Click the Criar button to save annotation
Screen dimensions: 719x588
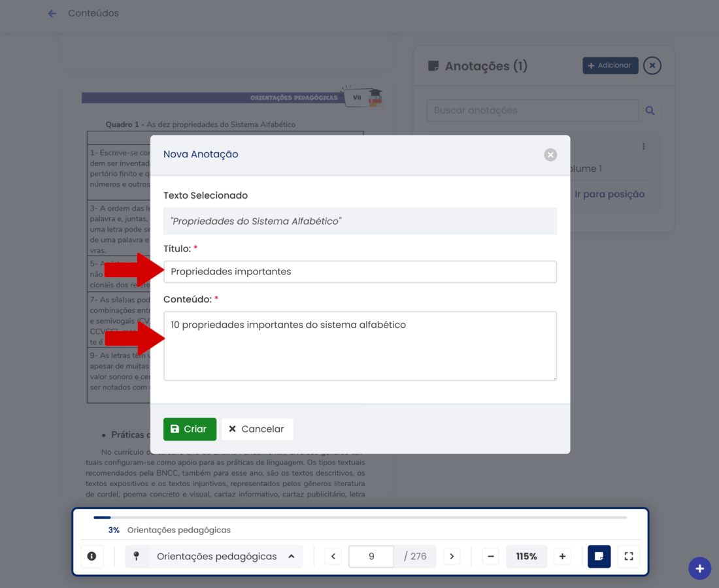point(190,429)
